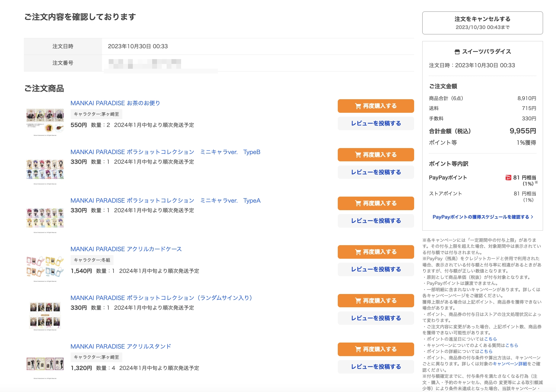The width and height of the screenshot is (556, 392).
Task: Select the ストアポイント 81 円相当 value
Action: click(525, 194)
